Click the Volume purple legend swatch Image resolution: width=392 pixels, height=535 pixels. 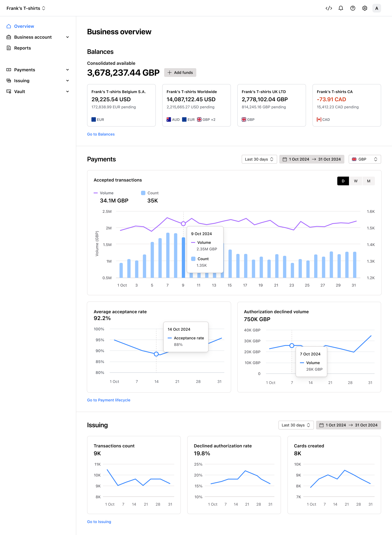point(96,193)
